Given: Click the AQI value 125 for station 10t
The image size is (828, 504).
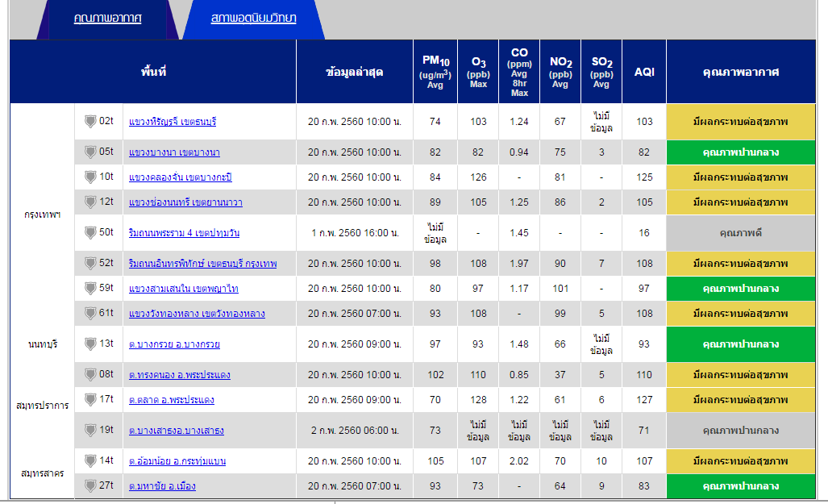Looking at the screenshot, I should tap(644, 177).
